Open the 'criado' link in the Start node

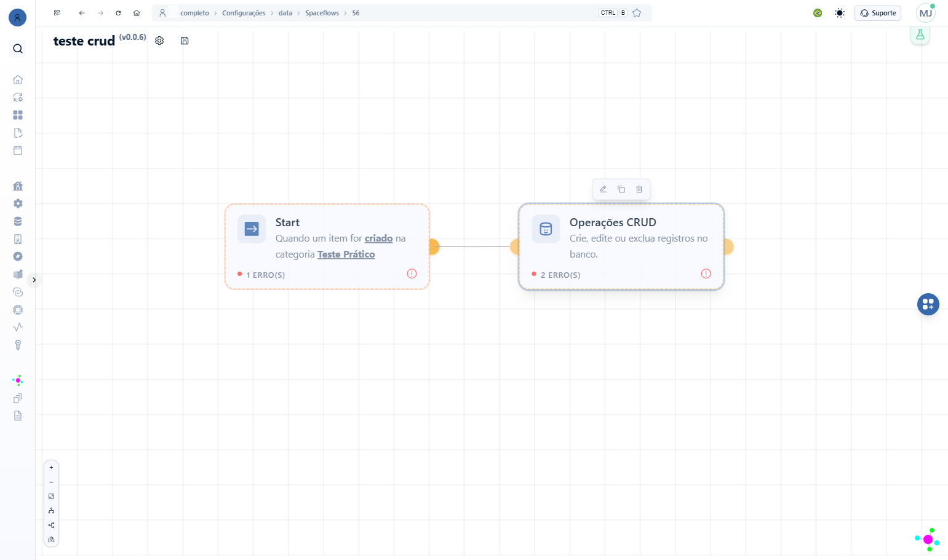(379, 239)
